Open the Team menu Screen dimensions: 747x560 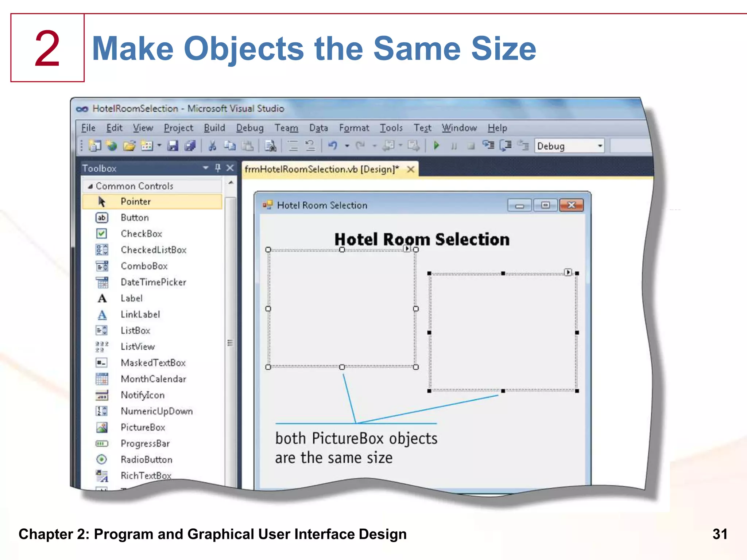[286, 128]
